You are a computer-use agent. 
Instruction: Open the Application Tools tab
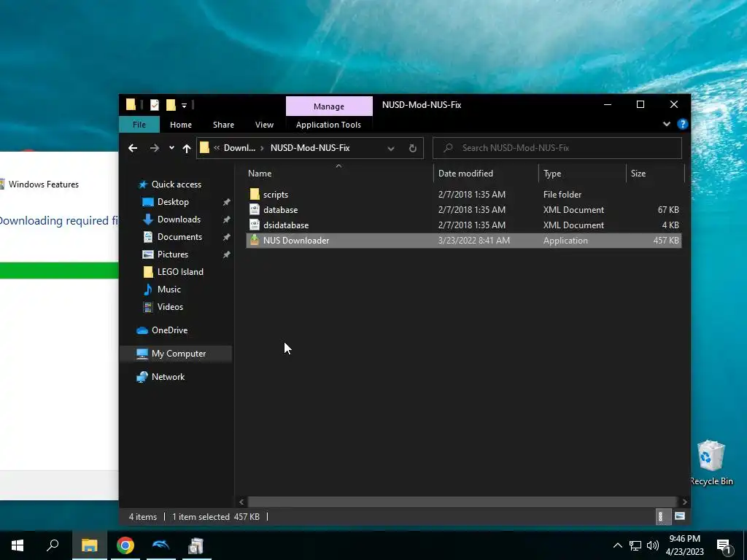328,125
